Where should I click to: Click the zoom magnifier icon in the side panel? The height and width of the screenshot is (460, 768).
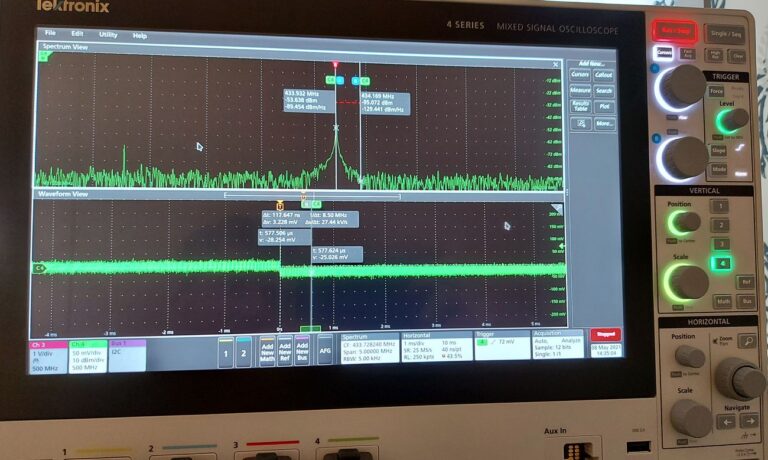pyautogui.click(x=581, y=124)
